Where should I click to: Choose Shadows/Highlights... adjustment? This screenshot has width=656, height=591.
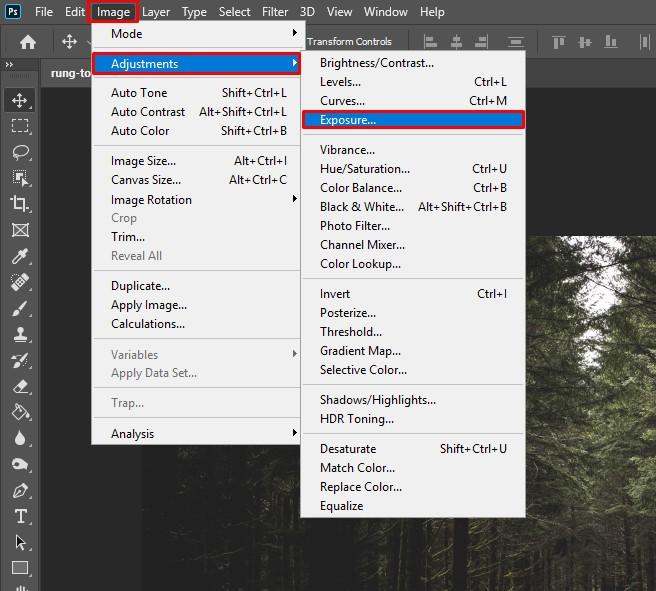(x=413, y=400)
